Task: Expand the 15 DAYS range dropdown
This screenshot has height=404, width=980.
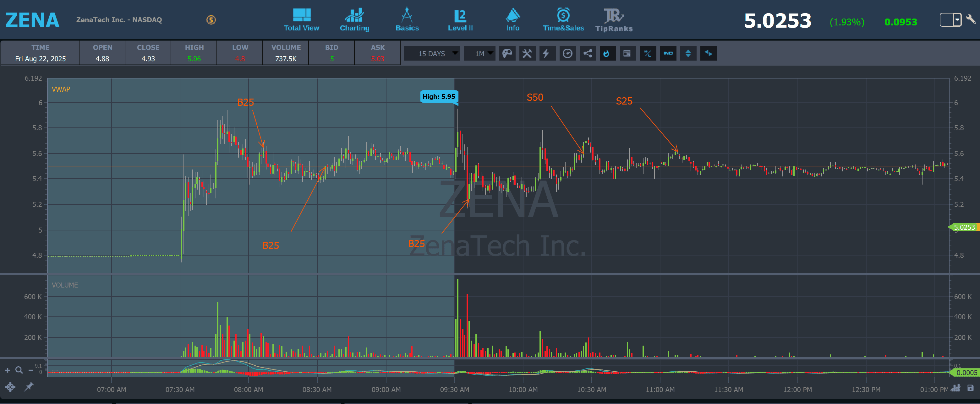Action: click(x=432, y=54)
